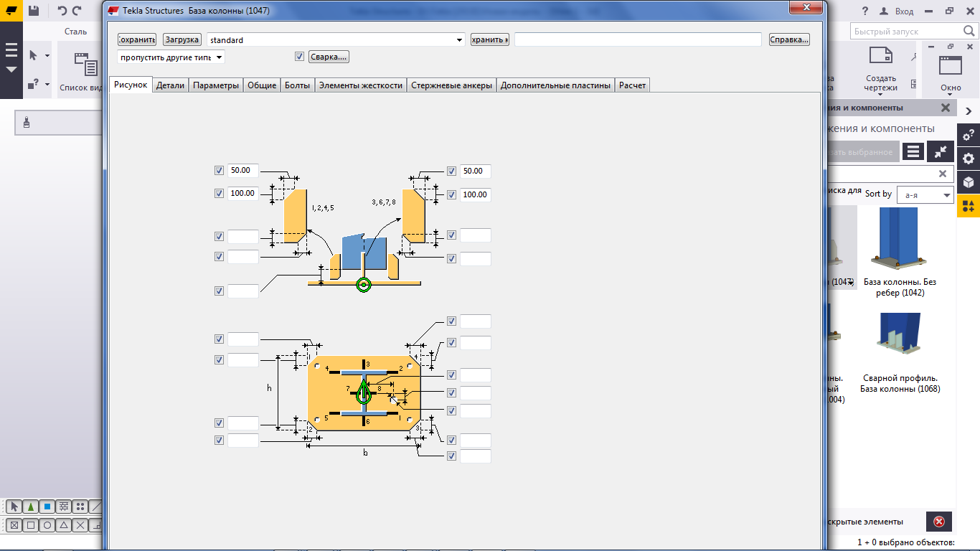The image size is (980, 551).
Task: Click the Вход sign-in link
Action: pyautogui.click(x=904, y=11)
